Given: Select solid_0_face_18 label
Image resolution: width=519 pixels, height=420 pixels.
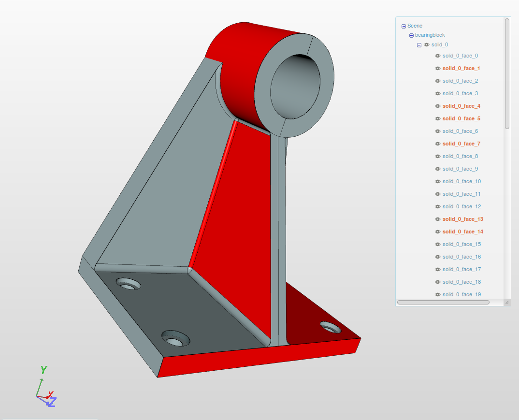Looking at the screenshot, I should click(462, 282).
